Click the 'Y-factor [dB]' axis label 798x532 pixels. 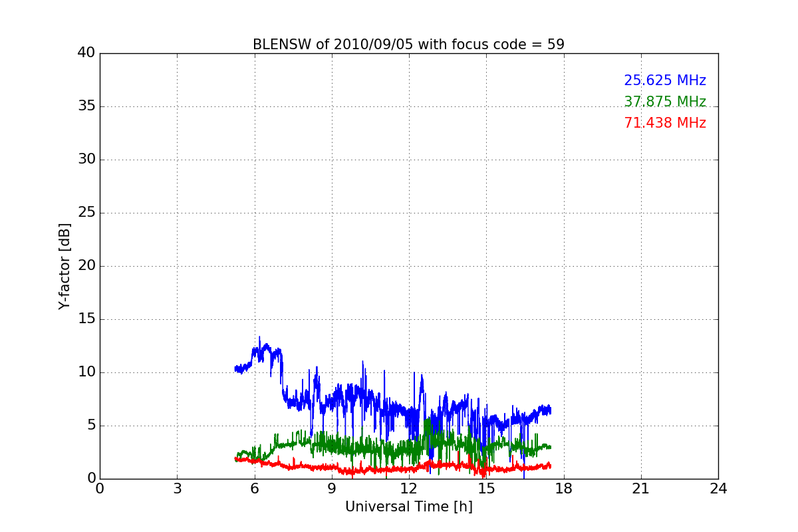65,266
